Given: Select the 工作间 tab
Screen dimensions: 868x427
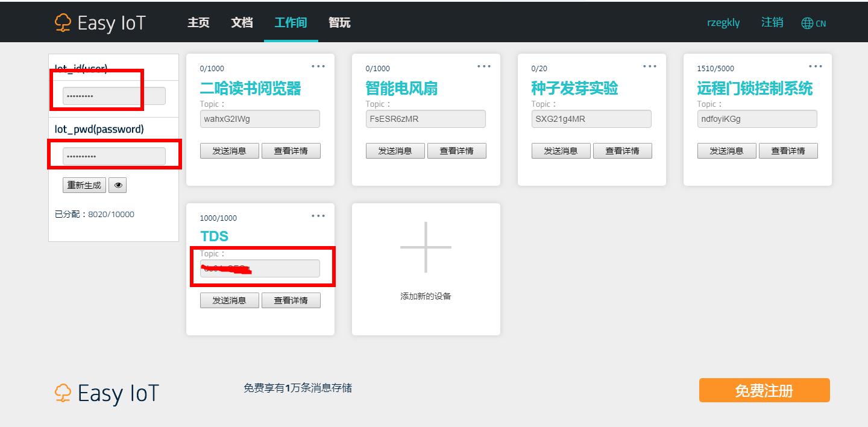Looking at the screenshot, I should coord(291,22).
